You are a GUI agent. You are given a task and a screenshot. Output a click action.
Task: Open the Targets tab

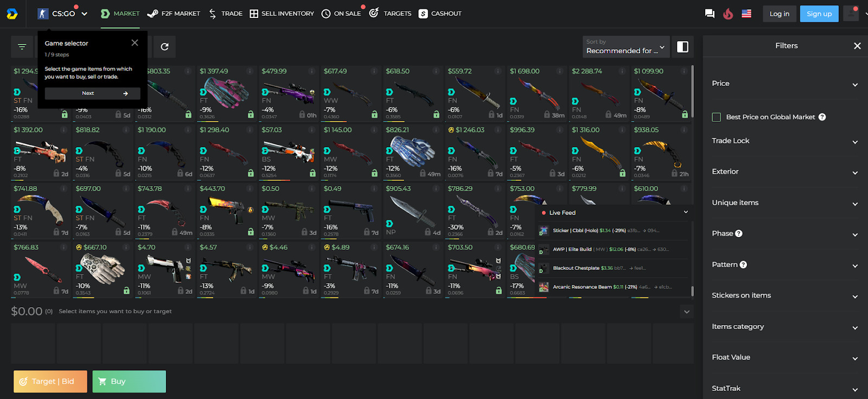[x=390, y=14]
